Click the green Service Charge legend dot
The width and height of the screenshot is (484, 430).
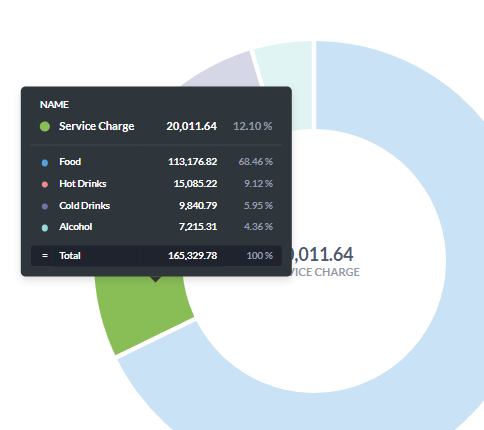coord(45,126)
